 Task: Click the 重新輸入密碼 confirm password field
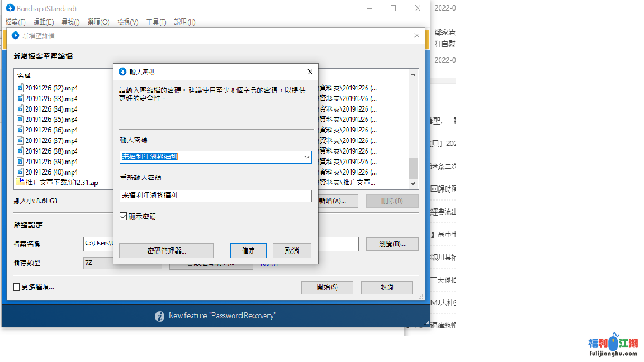[215, 196]
